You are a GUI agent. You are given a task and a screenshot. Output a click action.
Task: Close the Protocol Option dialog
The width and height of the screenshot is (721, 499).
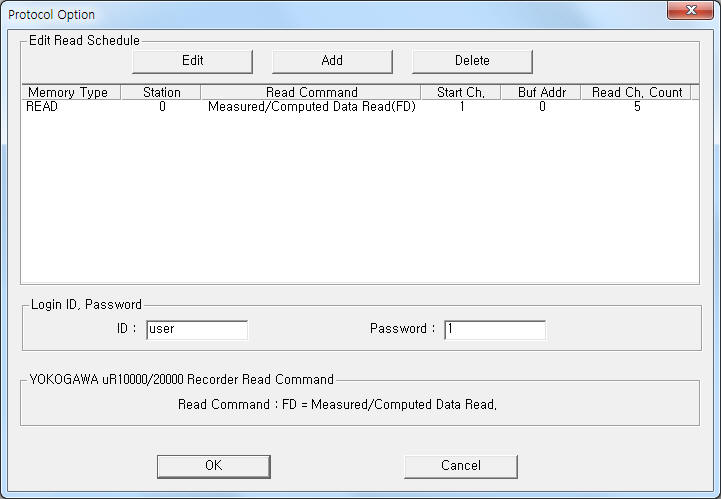pos(692,11)
